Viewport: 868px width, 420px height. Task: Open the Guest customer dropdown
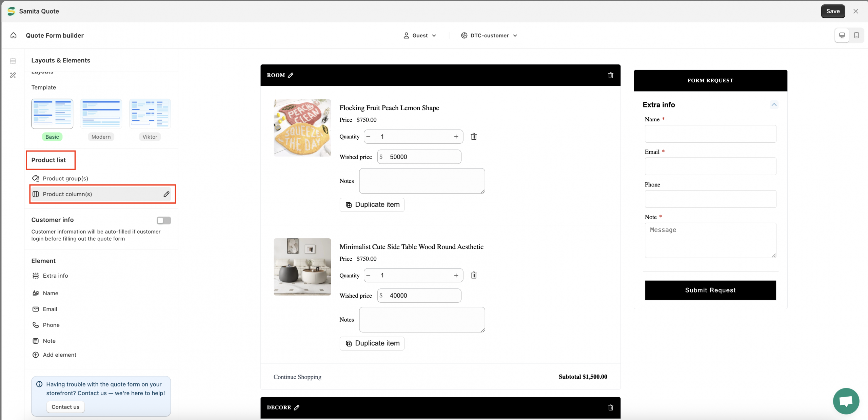420,36
